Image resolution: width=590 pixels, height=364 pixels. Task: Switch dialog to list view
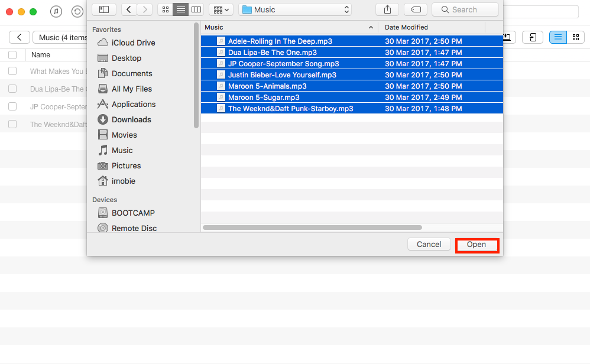pos(181,9)
